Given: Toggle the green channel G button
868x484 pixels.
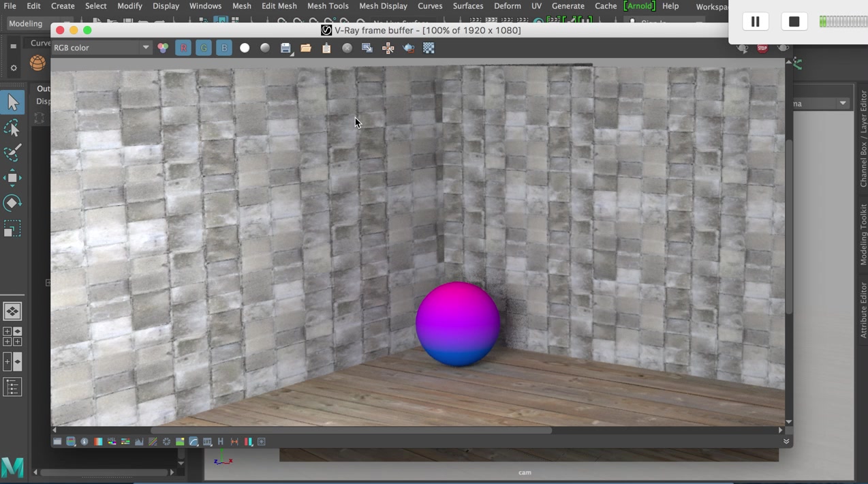Looking at the screenshot, I should 204,48.
